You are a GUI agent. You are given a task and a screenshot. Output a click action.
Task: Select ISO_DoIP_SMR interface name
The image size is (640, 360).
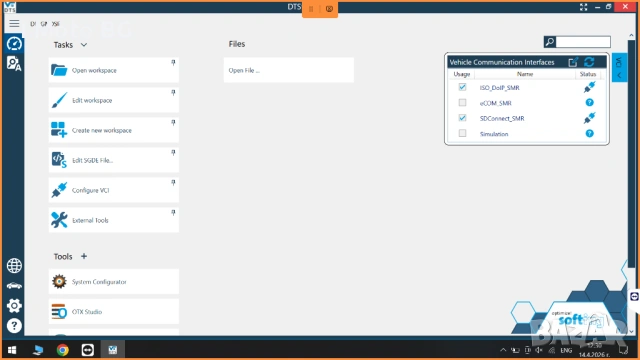tap(500, 88)
